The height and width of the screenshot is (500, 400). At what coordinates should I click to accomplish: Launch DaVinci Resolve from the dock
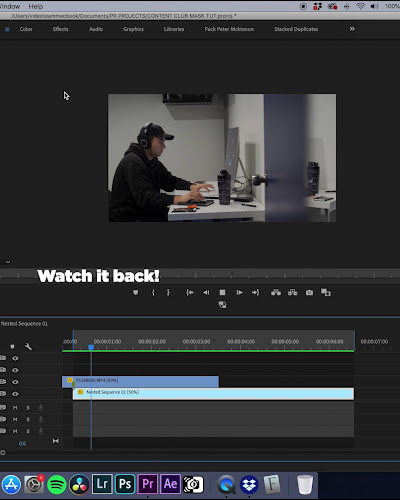pyautogui.click(x=79, y=485)
